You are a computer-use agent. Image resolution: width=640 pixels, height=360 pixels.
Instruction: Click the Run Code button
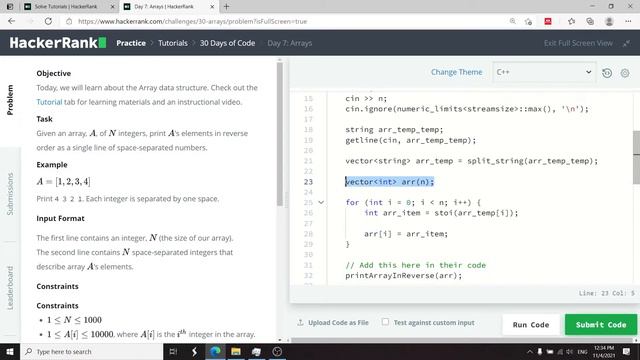pos(531,324)
